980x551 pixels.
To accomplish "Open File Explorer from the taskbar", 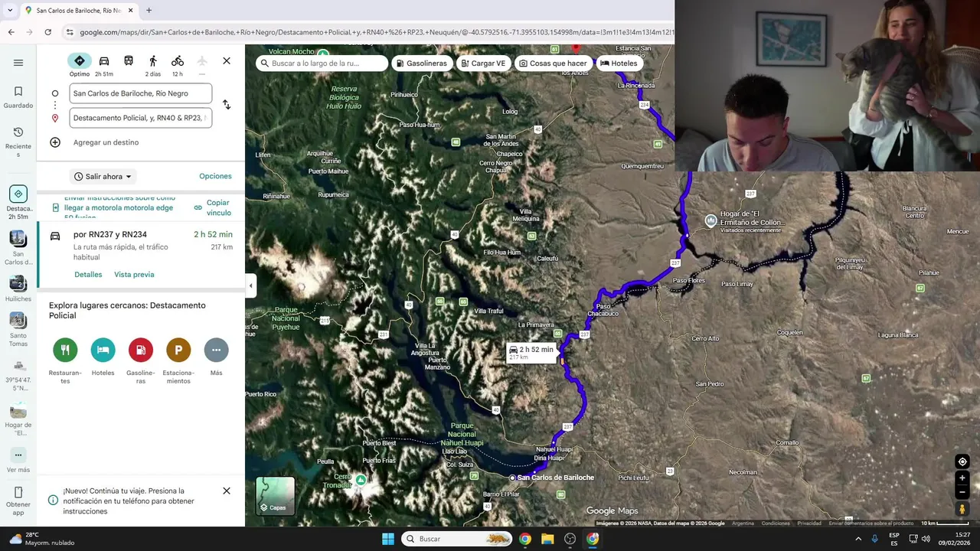I will pyautogui.click(x=547, y=539).
